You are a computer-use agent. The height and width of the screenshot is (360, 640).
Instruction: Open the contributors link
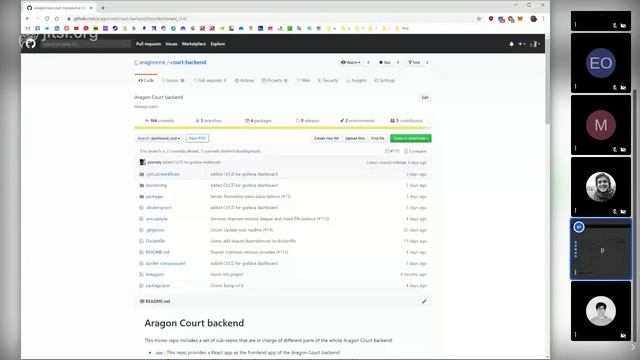pyautogui.click(x=406, y=121)
